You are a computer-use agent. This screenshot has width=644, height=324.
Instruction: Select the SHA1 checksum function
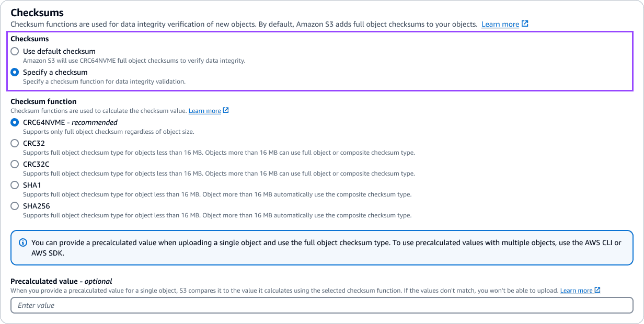[15, 185]
